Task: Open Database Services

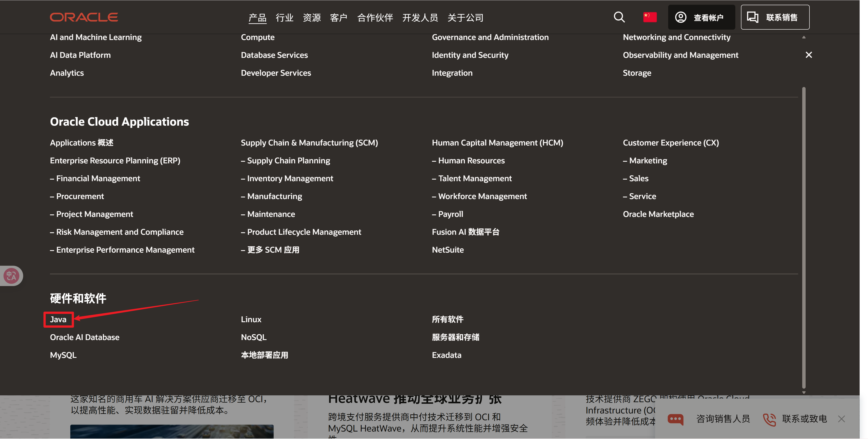Action: pyautogui.click(x=274, y=55)
